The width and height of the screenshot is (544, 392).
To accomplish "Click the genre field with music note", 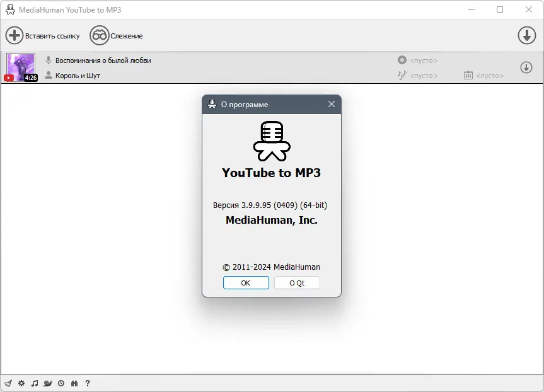I will click(424, 76).
